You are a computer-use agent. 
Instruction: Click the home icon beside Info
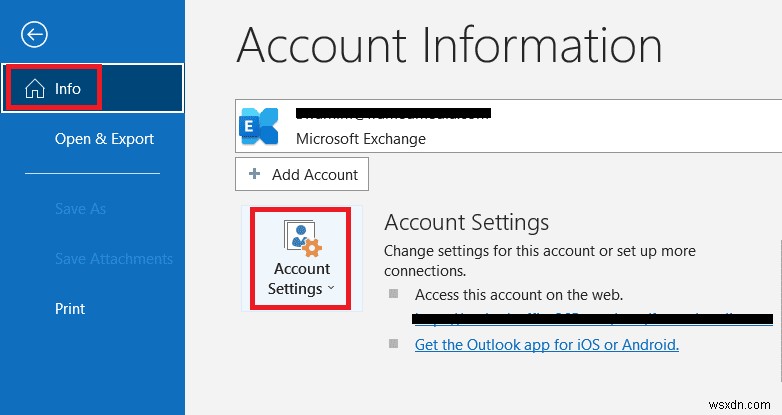(x=34, y=89)
